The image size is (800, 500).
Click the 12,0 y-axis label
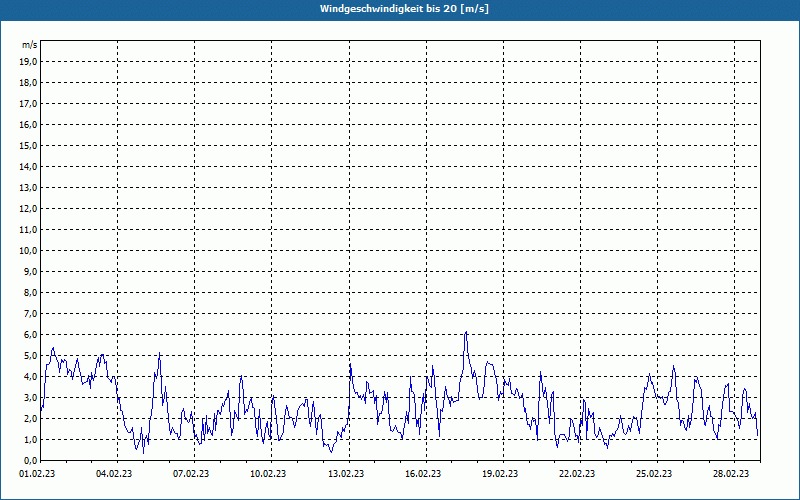pyautogui.click(x=28, y=208)
